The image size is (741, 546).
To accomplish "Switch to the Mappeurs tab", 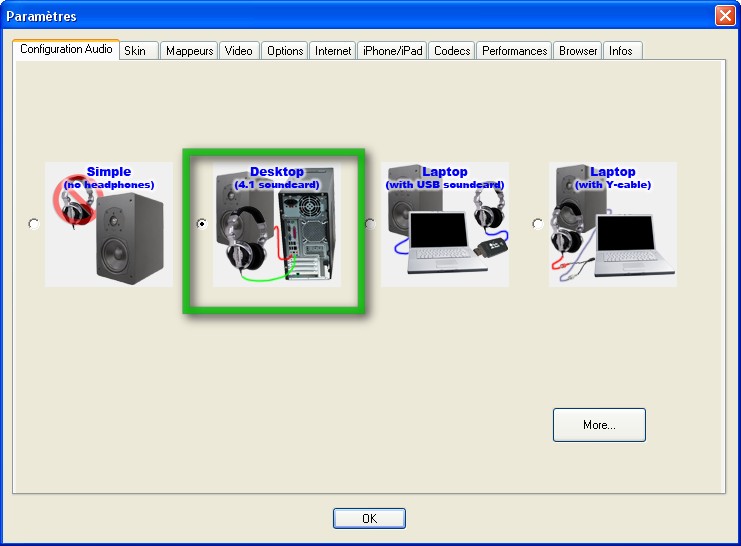I will tap(189, 51).
